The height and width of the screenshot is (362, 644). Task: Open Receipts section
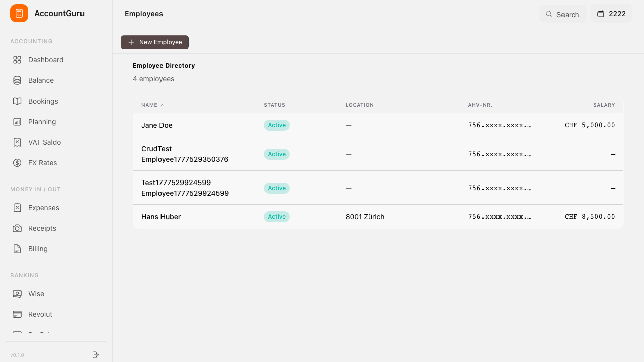pos(56,228)
